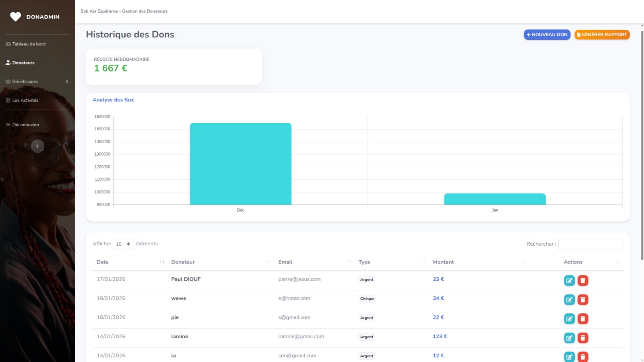
Task: Go to Les Activités section
Action: (25, 101)
